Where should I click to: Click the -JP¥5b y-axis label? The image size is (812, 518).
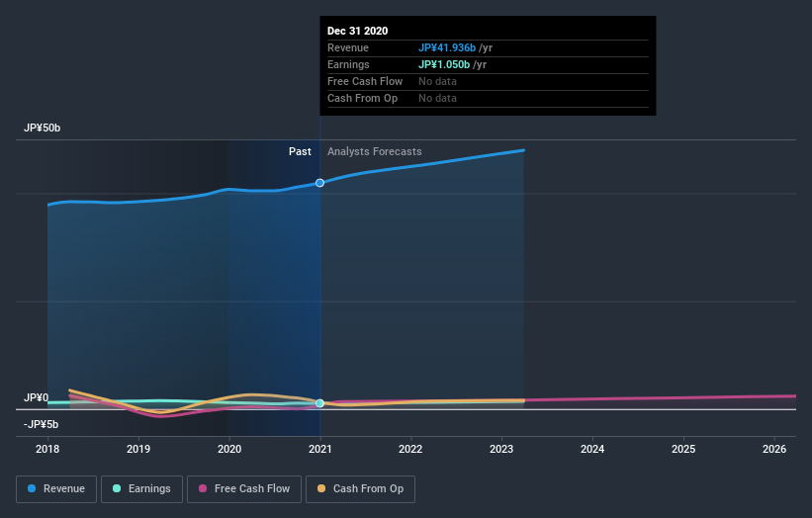pyautogui.click(x=41, y=424)
